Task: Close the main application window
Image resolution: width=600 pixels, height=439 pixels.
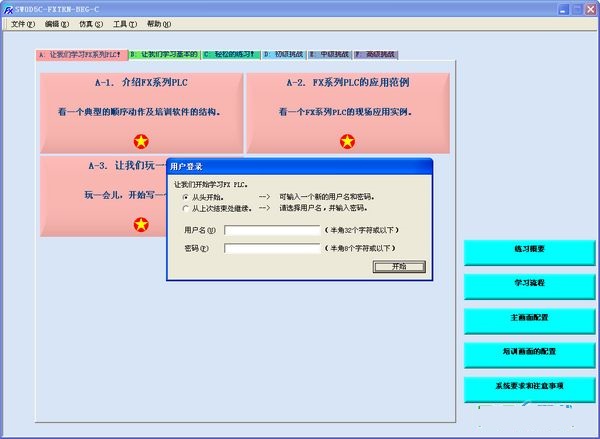Action: (591, 10)
